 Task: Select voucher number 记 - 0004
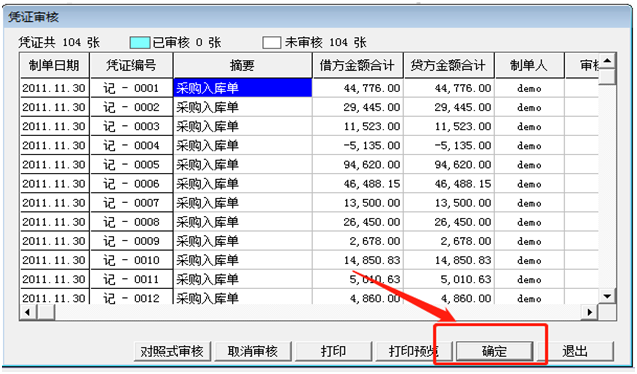pos(132,145)
